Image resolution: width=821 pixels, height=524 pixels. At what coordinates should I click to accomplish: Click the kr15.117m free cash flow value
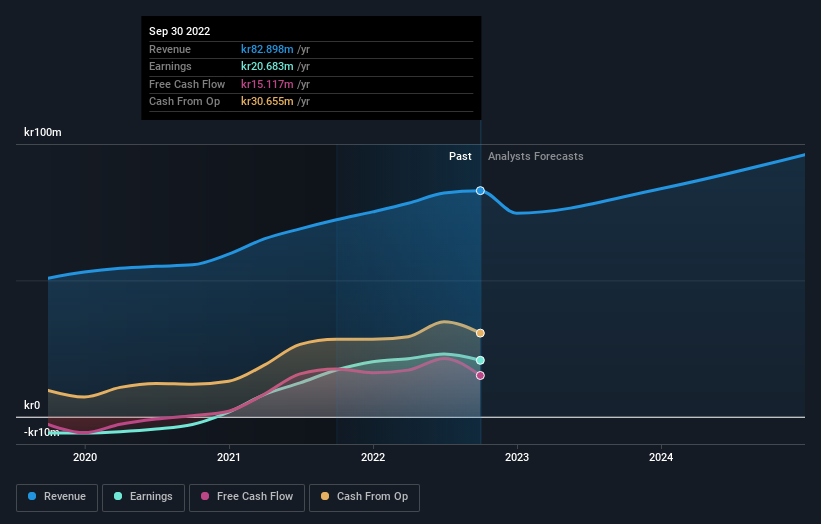coord(267,84)
